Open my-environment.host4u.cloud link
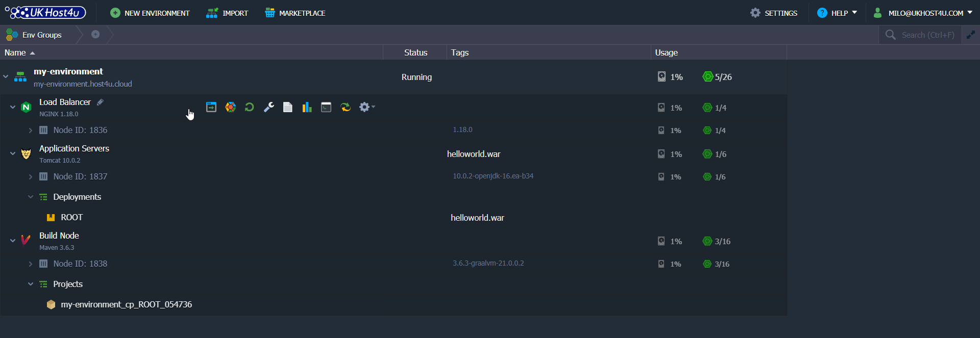 click(83, 84)
